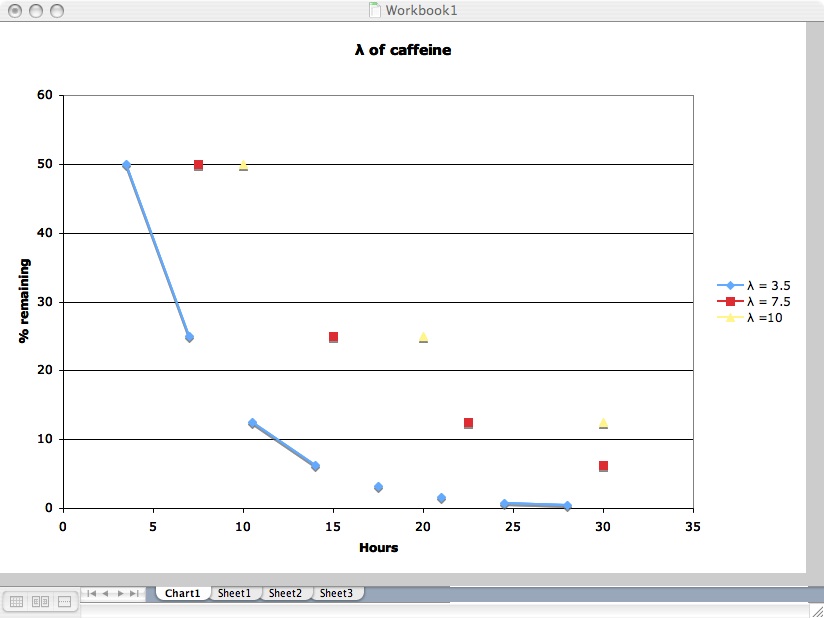The image size is (824, 618).
Task: Select the chart title 'λ of caffeine'
Action: point(403,50)
